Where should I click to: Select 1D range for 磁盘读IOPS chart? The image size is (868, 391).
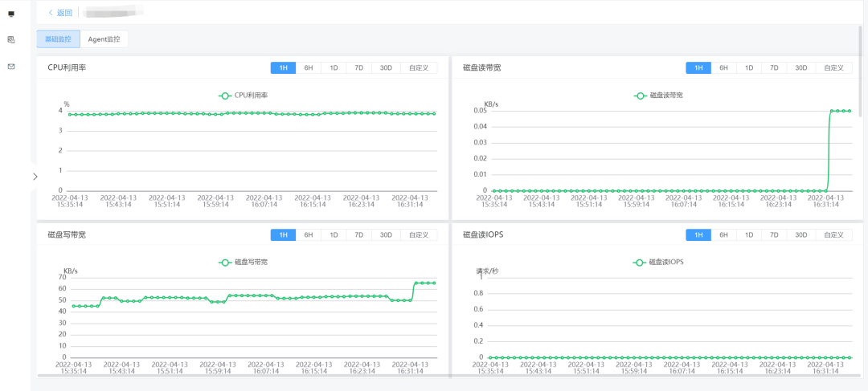(749, 234)
